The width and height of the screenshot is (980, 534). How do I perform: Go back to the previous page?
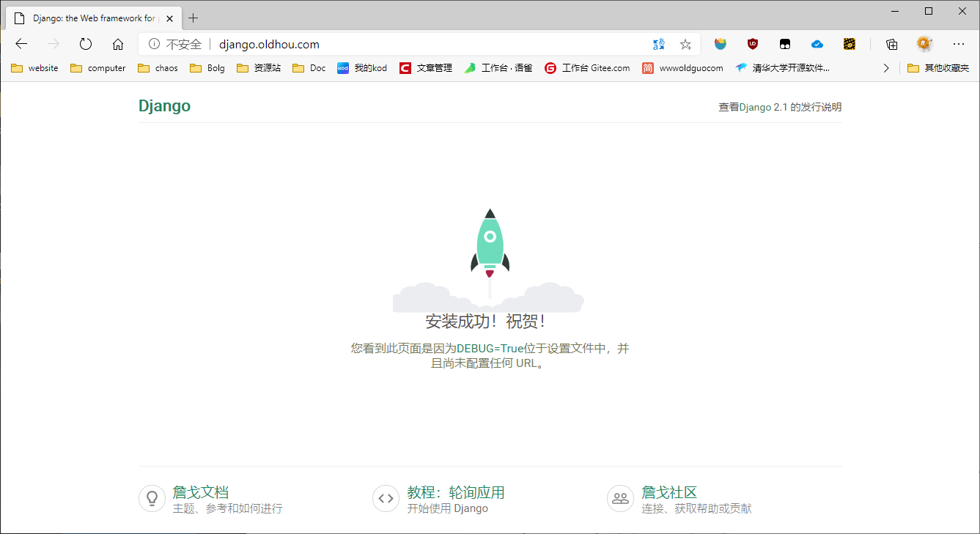coord(21,44)
